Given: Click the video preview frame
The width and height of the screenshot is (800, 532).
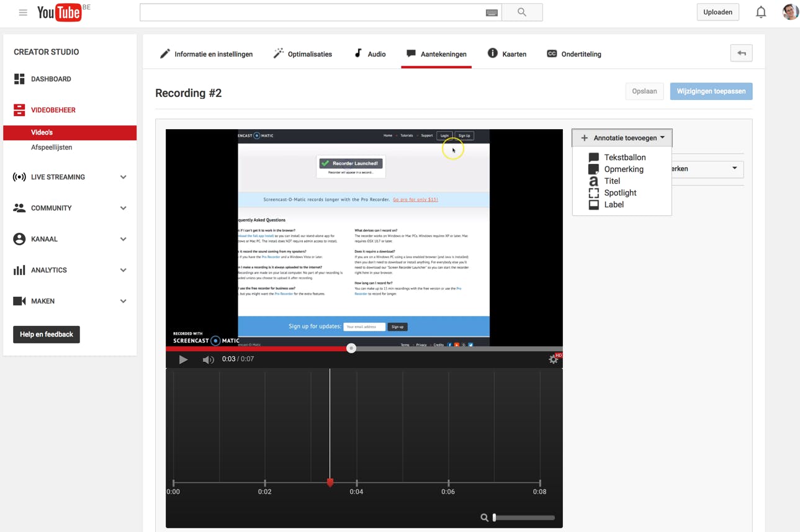Looking at the screenshot, I should coord(364,238).
